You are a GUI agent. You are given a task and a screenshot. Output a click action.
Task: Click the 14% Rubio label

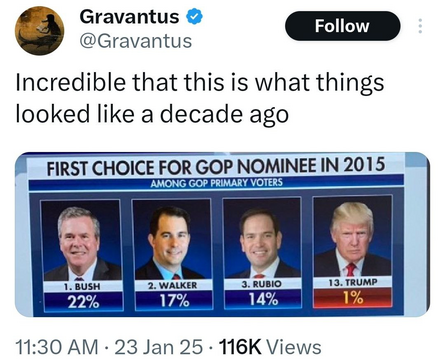point(263,299)
